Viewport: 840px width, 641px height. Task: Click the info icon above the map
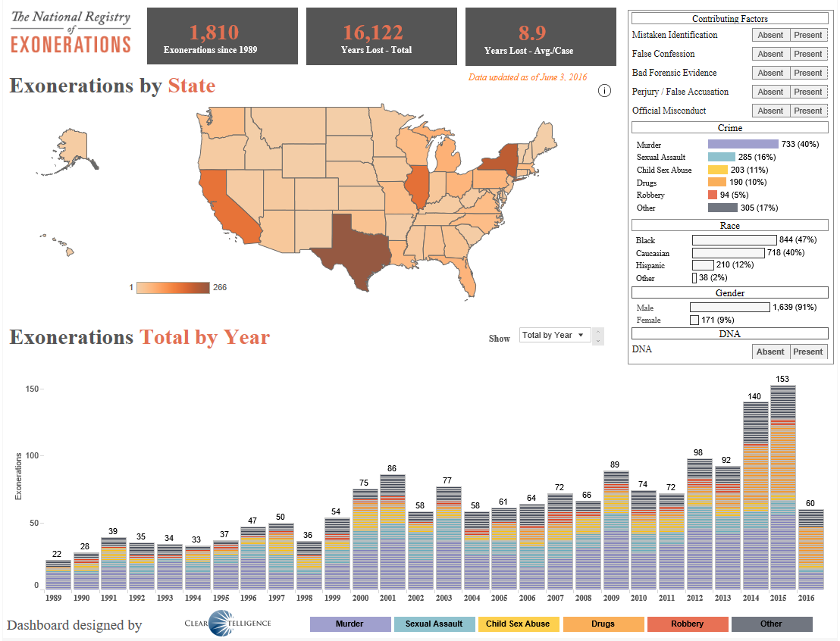point(604,91)
